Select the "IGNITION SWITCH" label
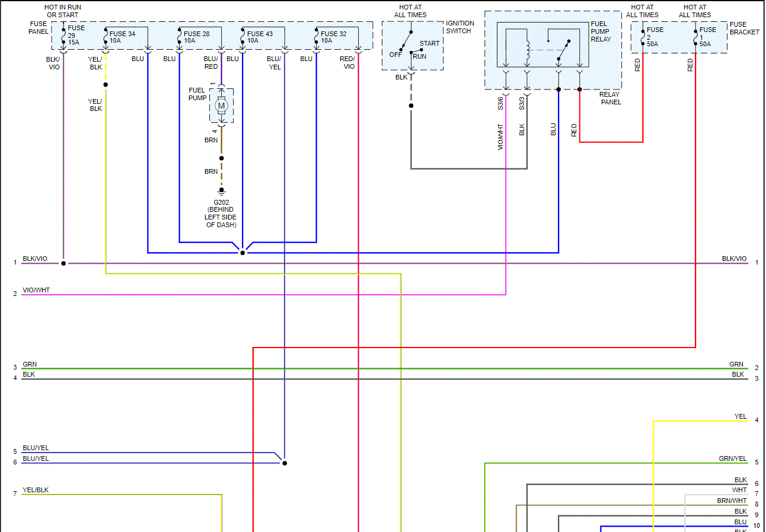This screenshot has height=532, width=766. coord(460,27)
